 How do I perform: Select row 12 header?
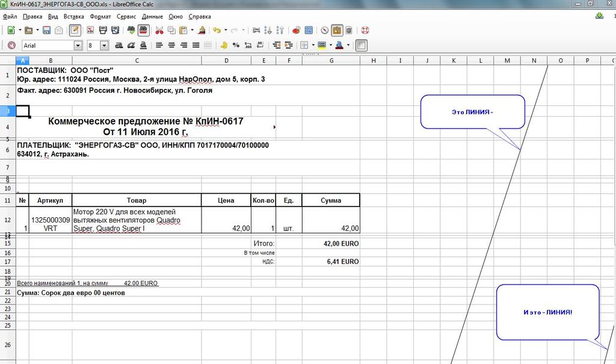tap(7, 220)
